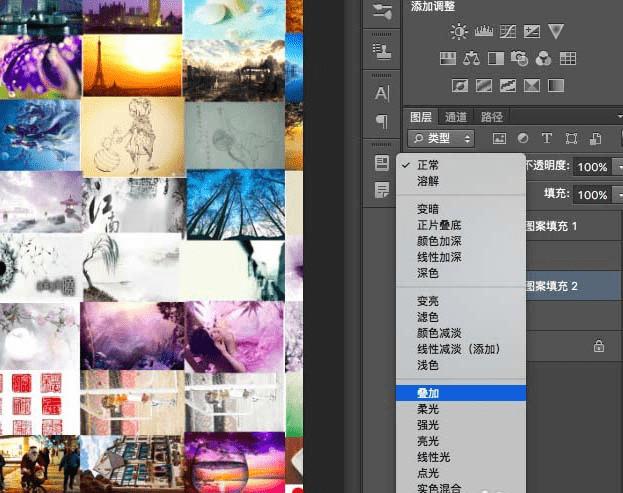Filter layers by shape layers
The width and height of the screenshot is (623, 493).
click(x=571, y=138)
